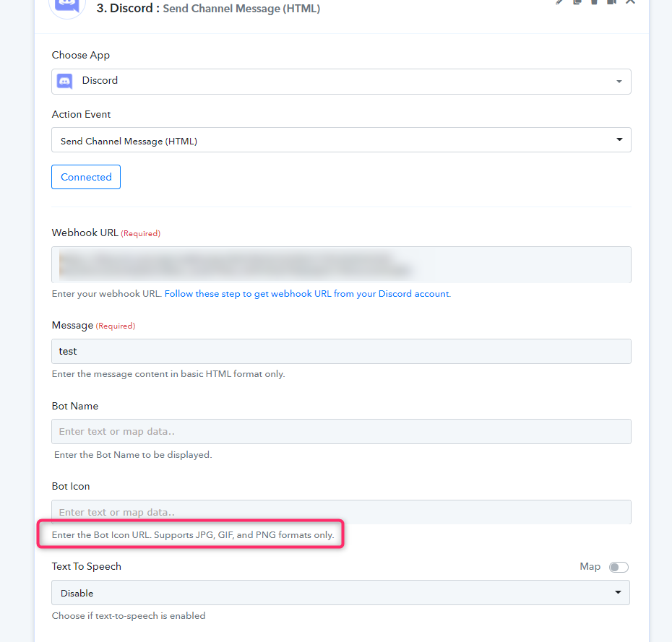Click the Discord logo in step header
The image size is (672, 642).
click(67, 6)
